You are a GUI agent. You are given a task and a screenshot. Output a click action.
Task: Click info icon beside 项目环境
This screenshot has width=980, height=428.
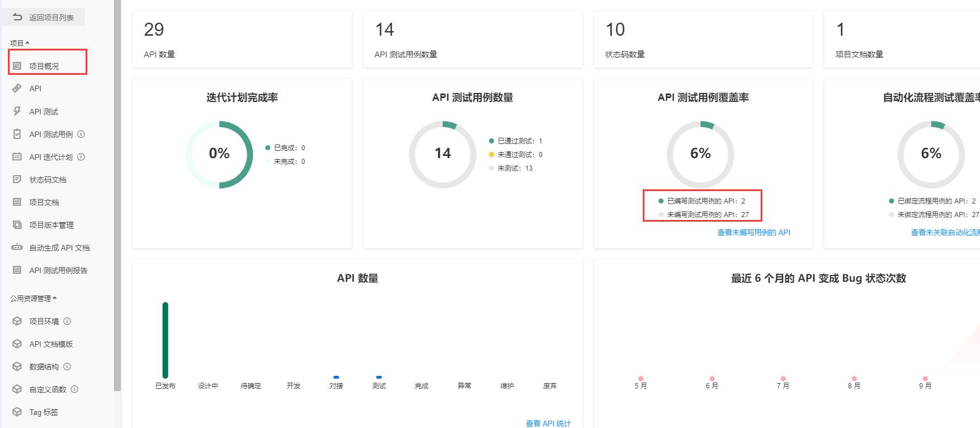point(67,321)
